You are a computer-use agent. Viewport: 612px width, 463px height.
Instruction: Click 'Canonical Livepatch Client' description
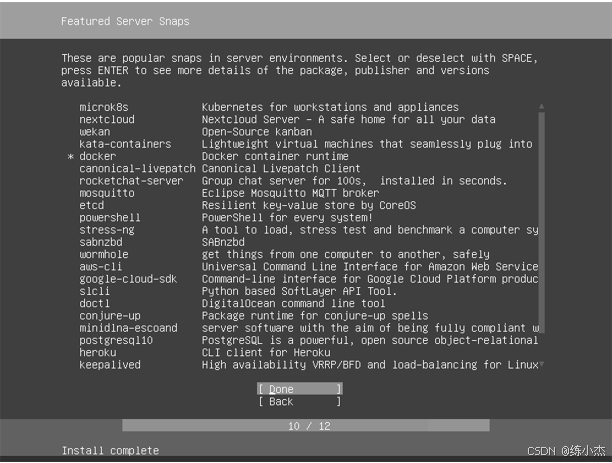click(281, 169)
